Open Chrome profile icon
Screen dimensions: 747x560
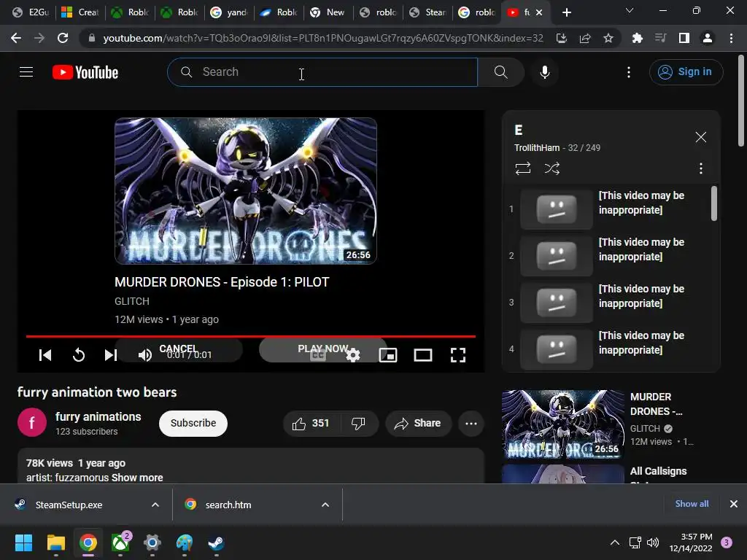(708, 38)
